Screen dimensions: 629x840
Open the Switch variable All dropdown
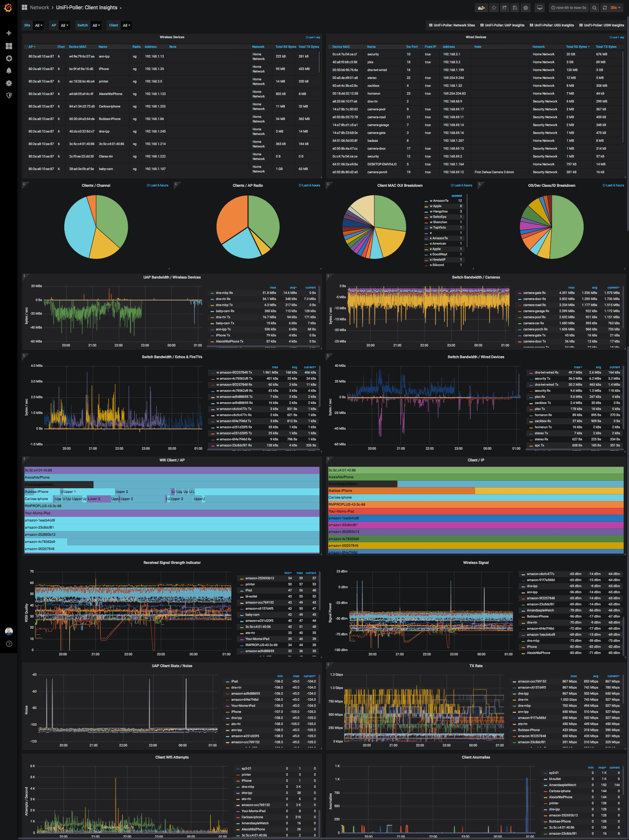(x=96, y=25)
